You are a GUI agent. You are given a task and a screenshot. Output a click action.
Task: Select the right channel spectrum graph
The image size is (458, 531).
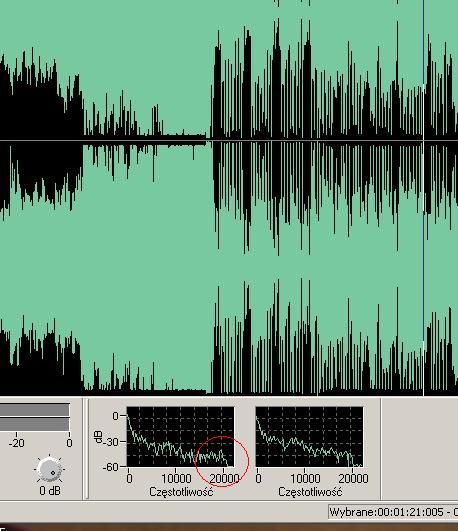[x=309, y=437]
